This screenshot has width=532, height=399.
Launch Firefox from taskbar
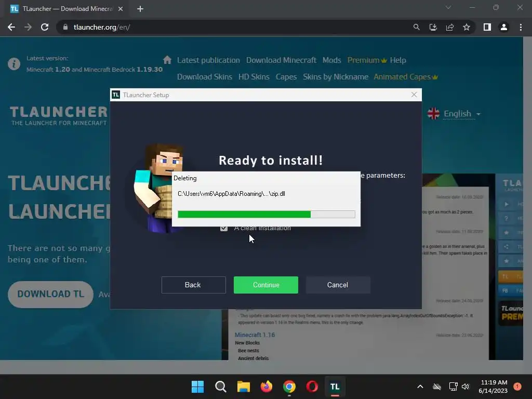pyautogui.click(x=267, y=387)
